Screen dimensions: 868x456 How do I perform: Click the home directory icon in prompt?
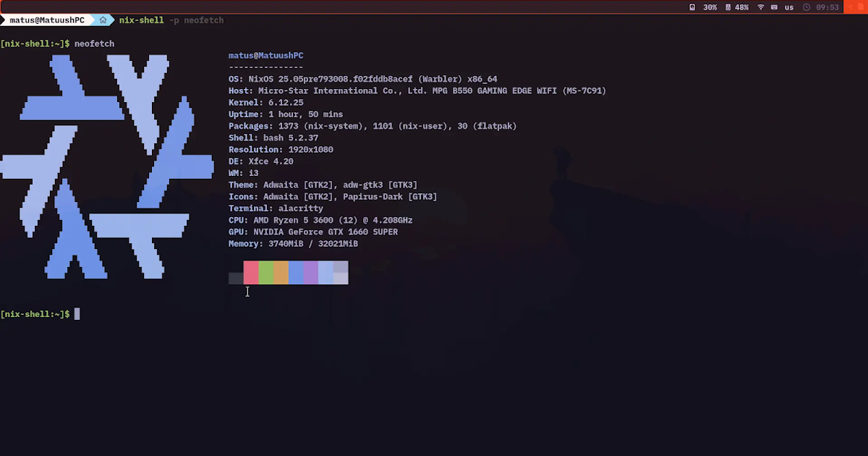[103, 20]
